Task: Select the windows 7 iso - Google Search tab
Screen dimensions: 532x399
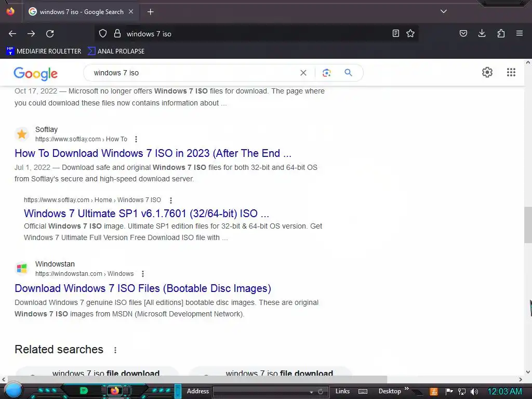Action: [82, 12]
